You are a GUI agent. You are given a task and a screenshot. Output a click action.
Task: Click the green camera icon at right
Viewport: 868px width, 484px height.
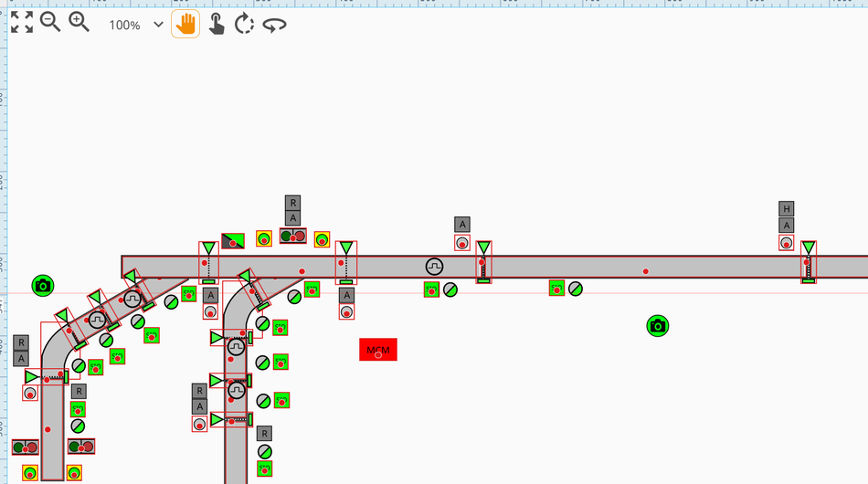tap(657, 325)
